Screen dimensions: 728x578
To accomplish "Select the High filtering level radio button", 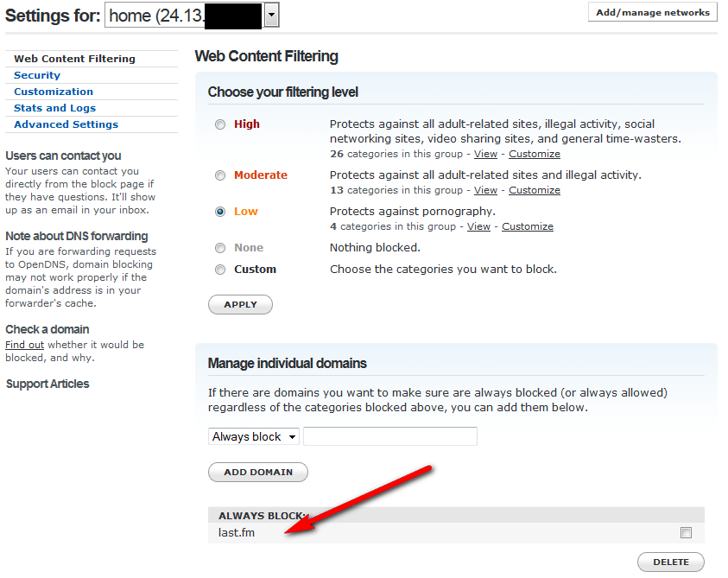I will (x=221, y=124).
